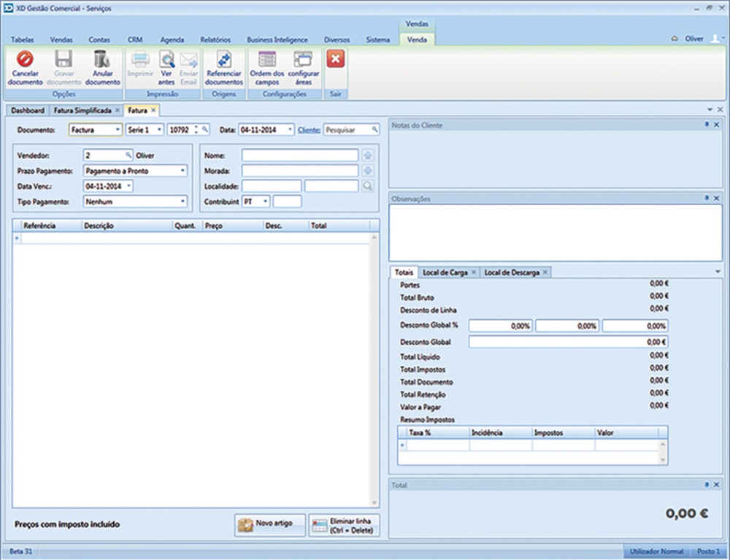Open Ordem dos campos configuration
The image size is (730, 560).
[x=266, y=60]
